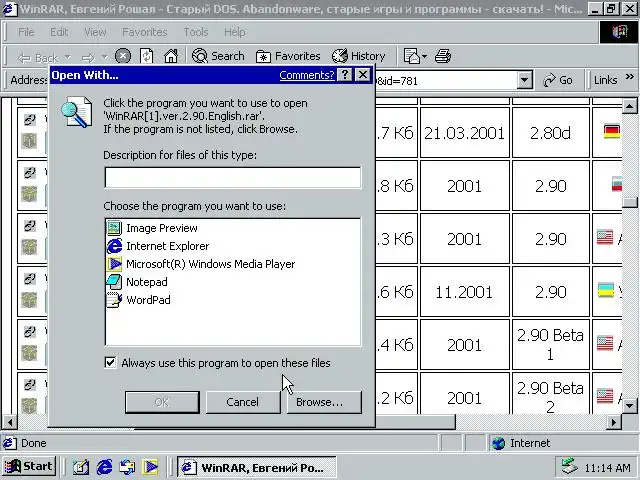Click the Browse... button
Image resolution: width=640 pixels, height=480 pixels.
point(324,402)
